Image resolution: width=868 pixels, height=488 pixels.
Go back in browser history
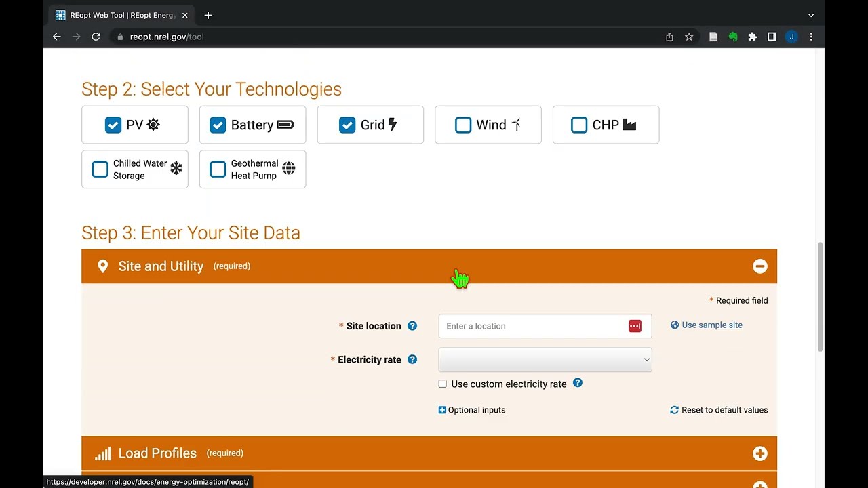57,37
